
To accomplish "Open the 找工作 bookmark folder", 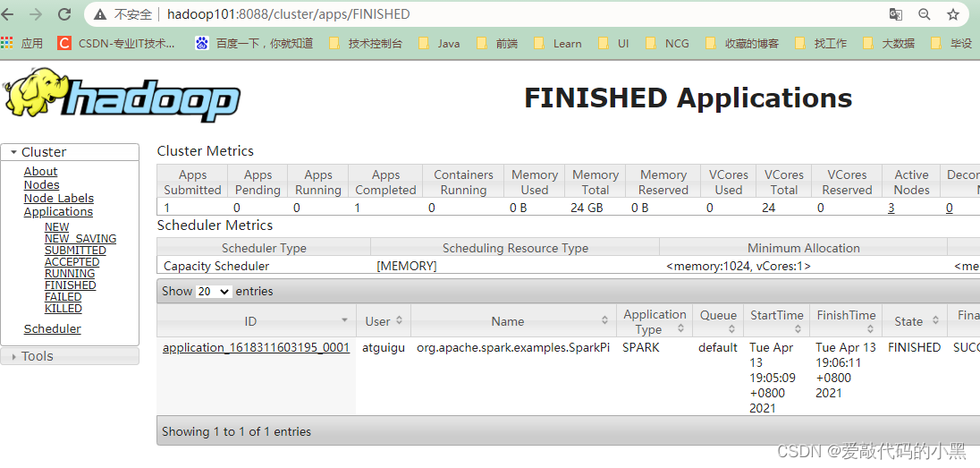I will tap(821, 43).
